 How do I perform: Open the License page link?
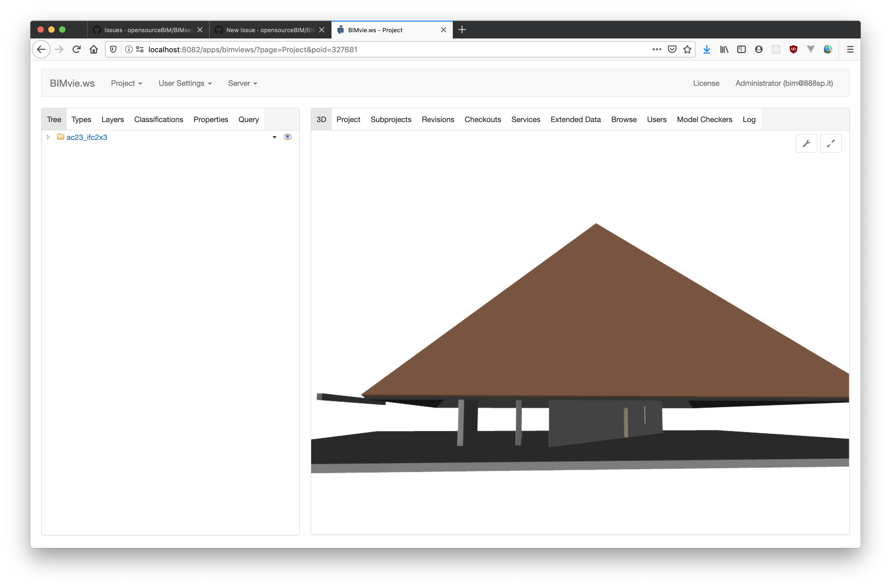(706, 83)
